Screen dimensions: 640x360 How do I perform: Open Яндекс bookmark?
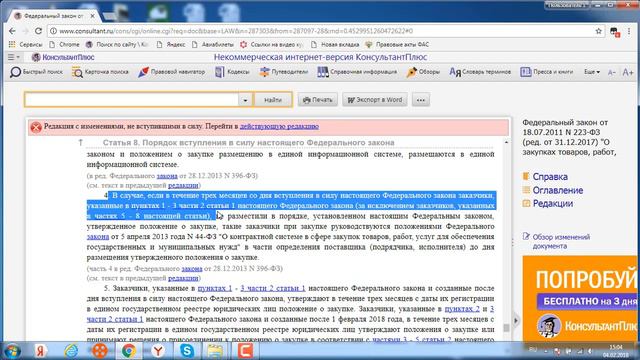point(171,44)
